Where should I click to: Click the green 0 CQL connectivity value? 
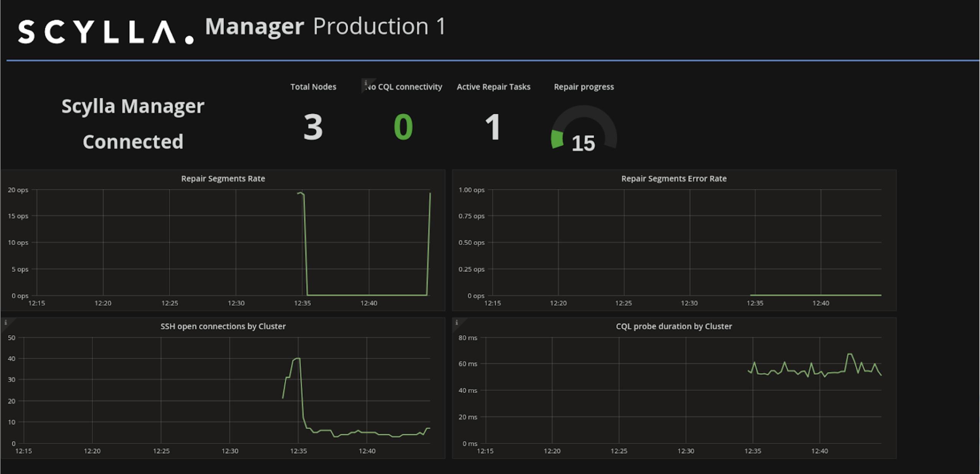(x=403, y=127)
